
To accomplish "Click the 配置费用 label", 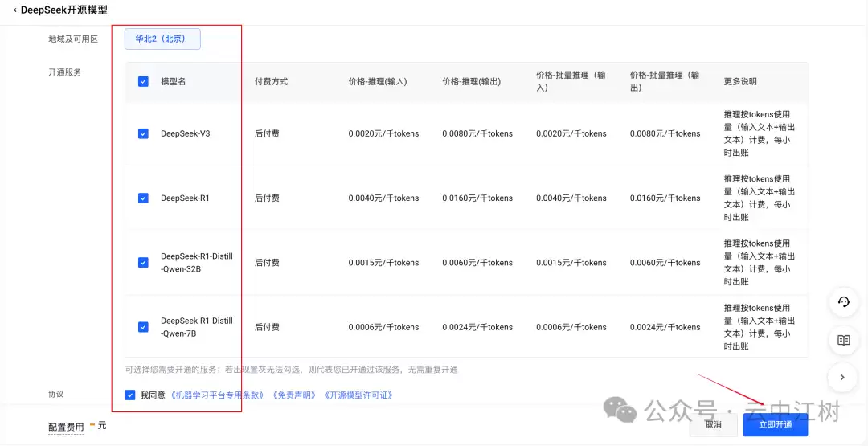I will pyautogui.click(x=66, y=428).
